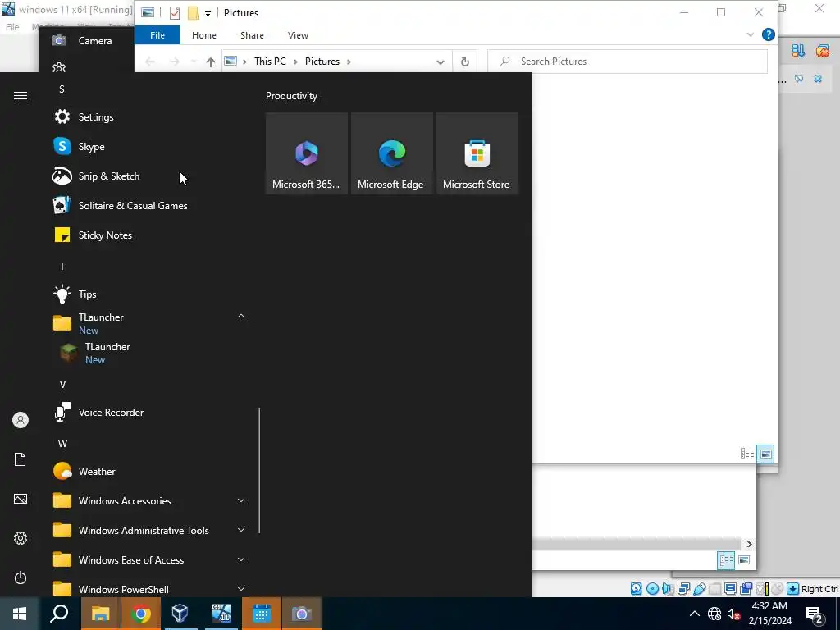The height and width of the screenshot is (630, 840).
Task: Click into the Search Pictures field
Action: pos(628,62)
